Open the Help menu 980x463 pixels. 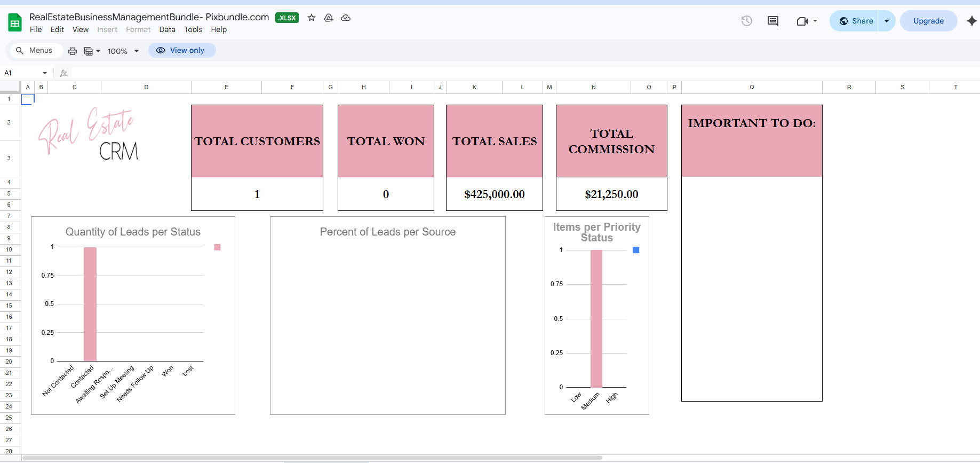pyautogui.click(x=219, y=29)
